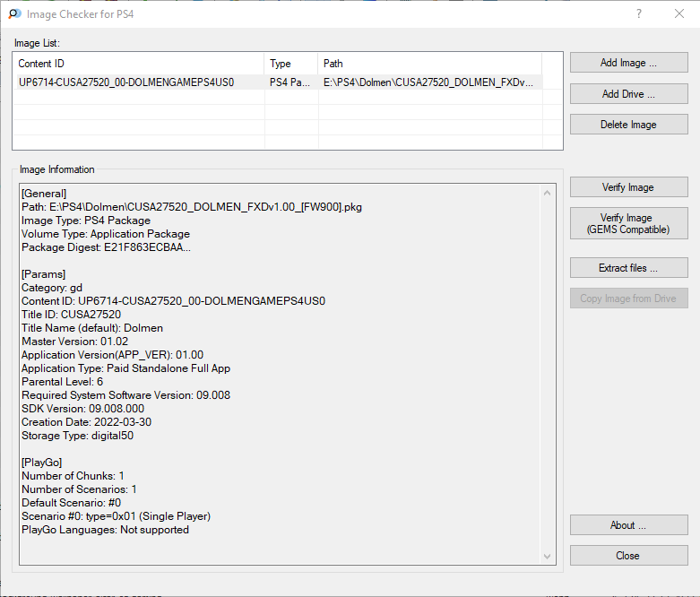Click 'Storage Type: digital50' line
The height and width of the screenshot is (597, 700).
(77, 436)
